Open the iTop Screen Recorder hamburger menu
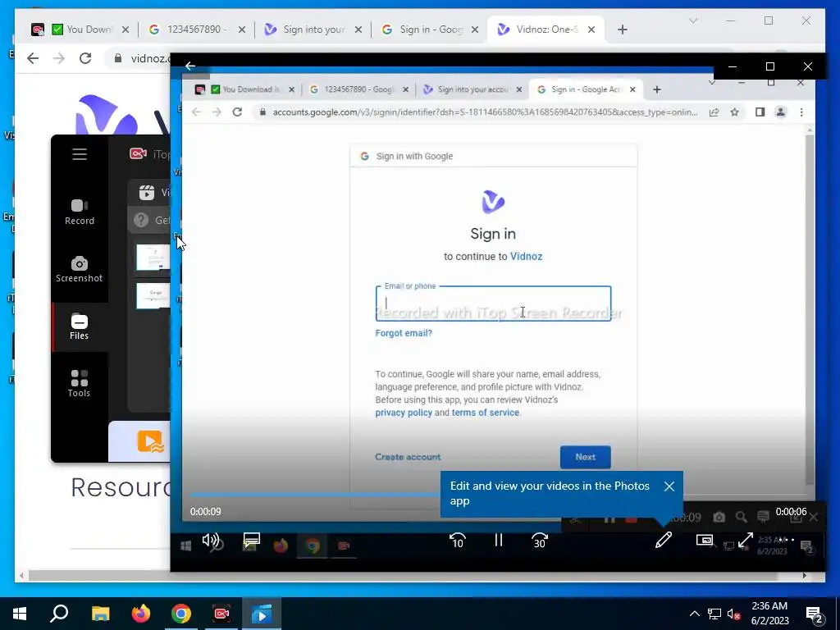This screenshot has height=630, width=840. click(x=80, y=154)
